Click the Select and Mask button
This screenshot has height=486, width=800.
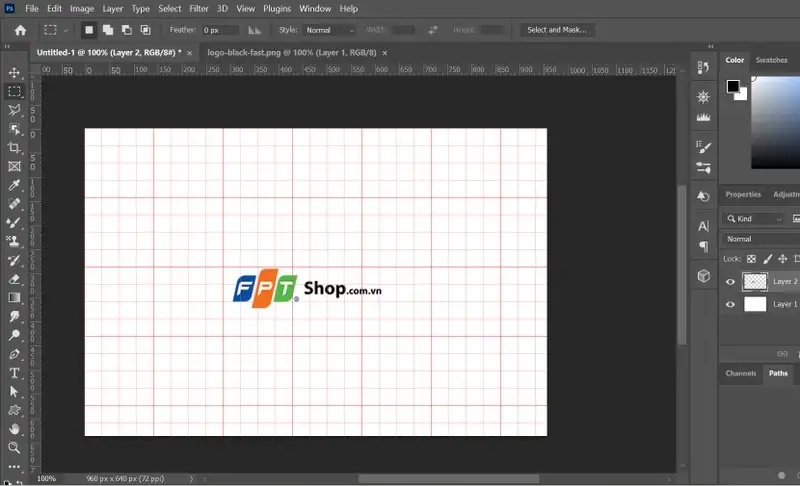[x=556, y=30]
